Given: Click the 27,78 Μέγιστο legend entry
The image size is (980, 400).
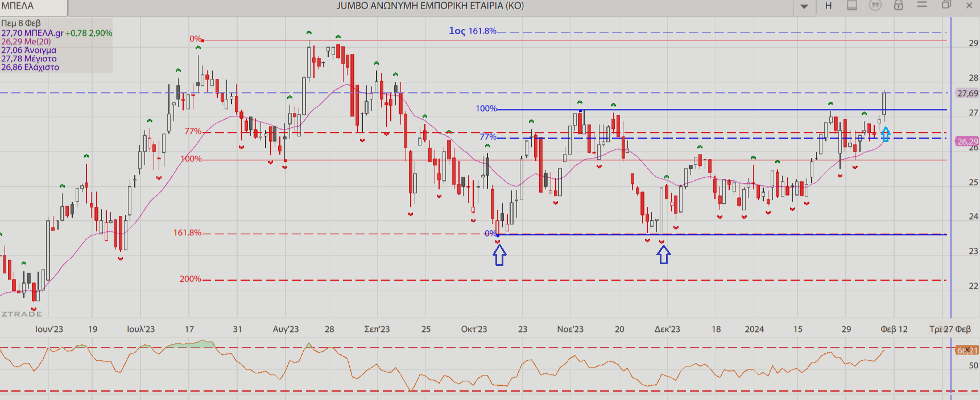Looking at the screenshot, I should click(29, 59).
